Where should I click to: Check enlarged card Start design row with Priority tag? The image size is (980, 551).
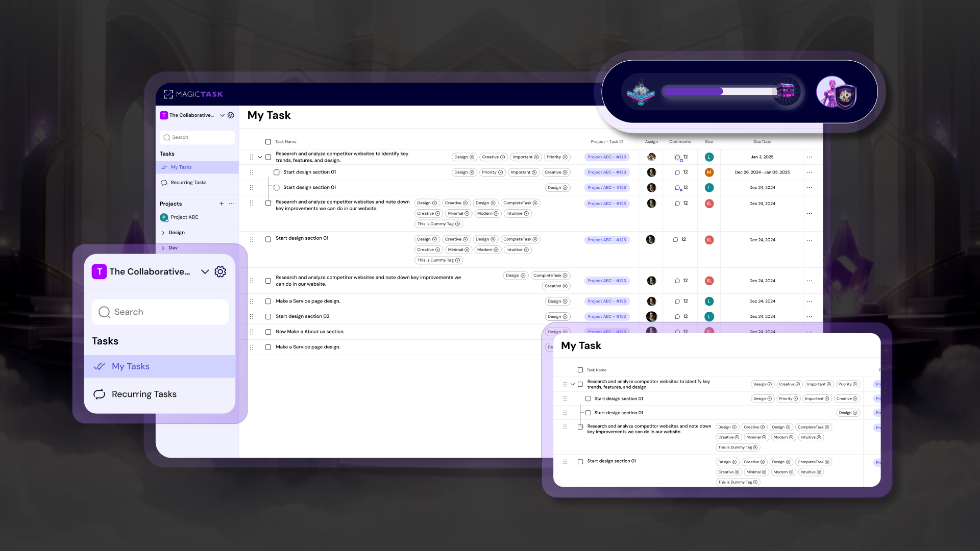click(x=588, y=398)
